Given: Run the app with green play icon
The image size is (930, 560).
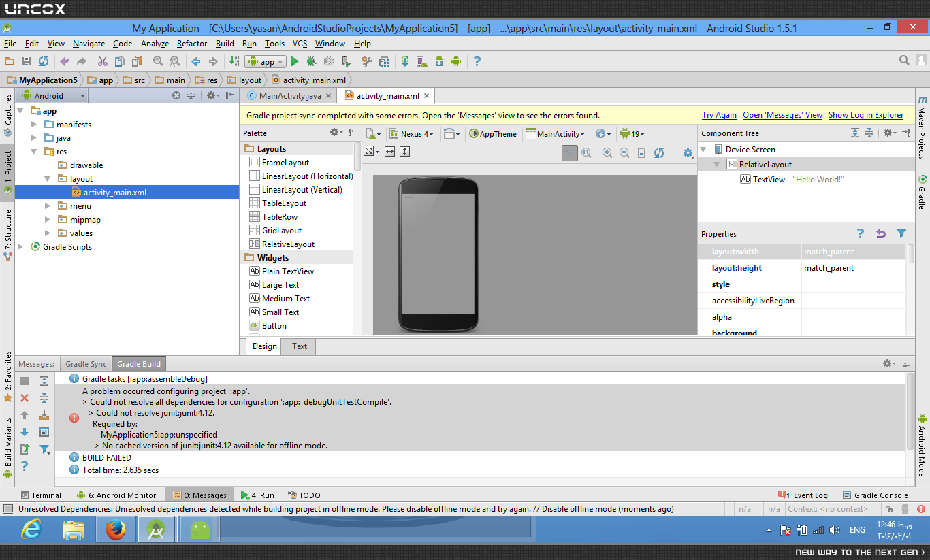Looking at the screenshot, I should click(x=295, y=61).
